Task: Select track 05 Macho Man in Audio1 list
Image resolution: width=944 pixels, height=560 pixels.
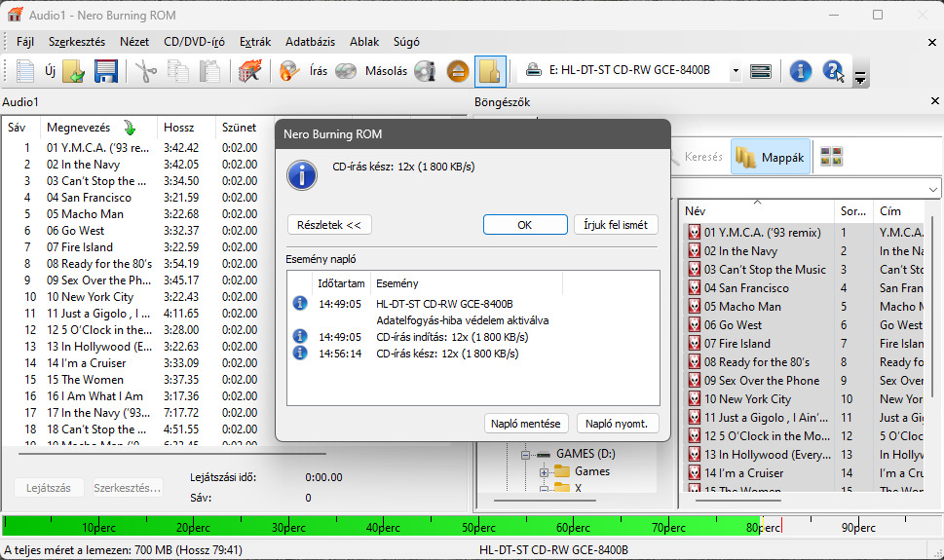Action: point(85,213)
